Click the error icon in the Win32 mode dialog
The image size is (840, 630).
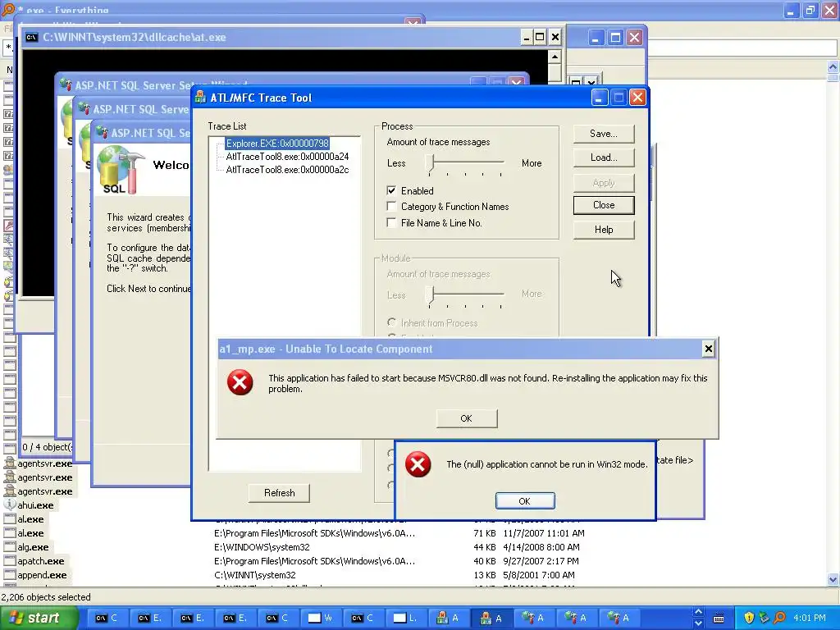coord(418,464)
